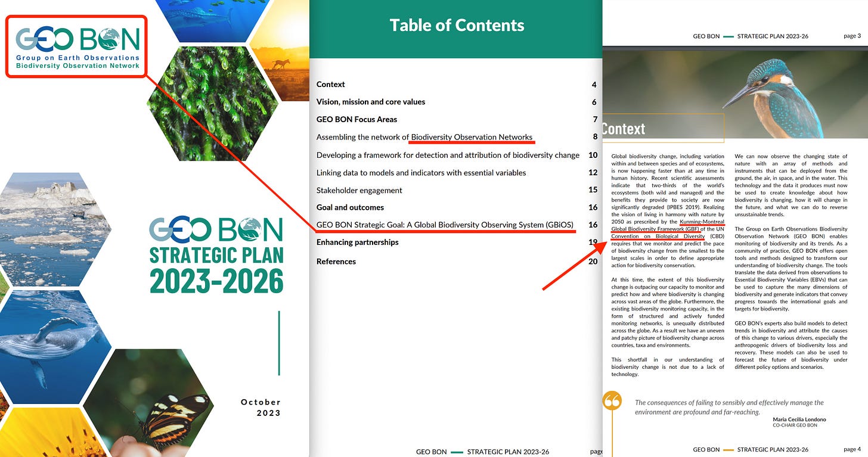Open the 'Goal and outcomes' entry
The image size is (868, 457).
(x=350, y=207)
